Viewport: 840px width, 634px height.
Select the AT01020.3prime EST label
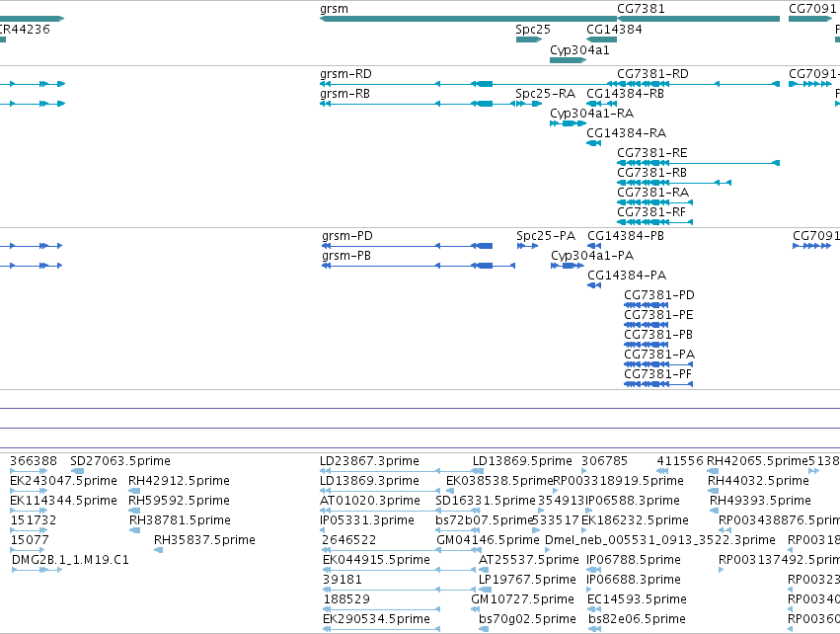tap(370, 501)
